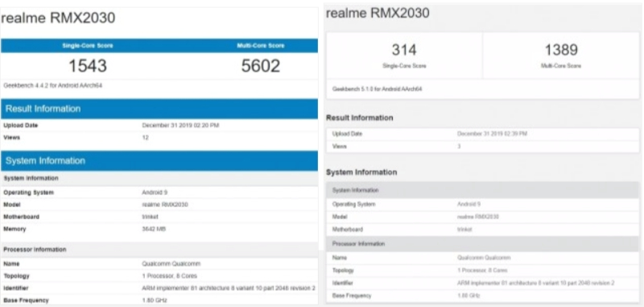Click the 'Upload Date' label in the right result
The height and width of the screenshot is (307, 644).
pos(348,134)
